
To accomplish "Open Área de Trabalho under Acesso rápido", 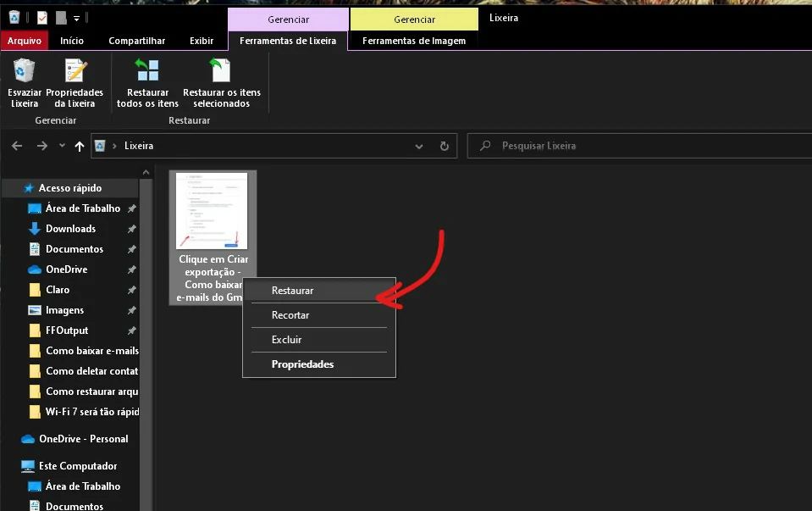I will pos(83,208).
